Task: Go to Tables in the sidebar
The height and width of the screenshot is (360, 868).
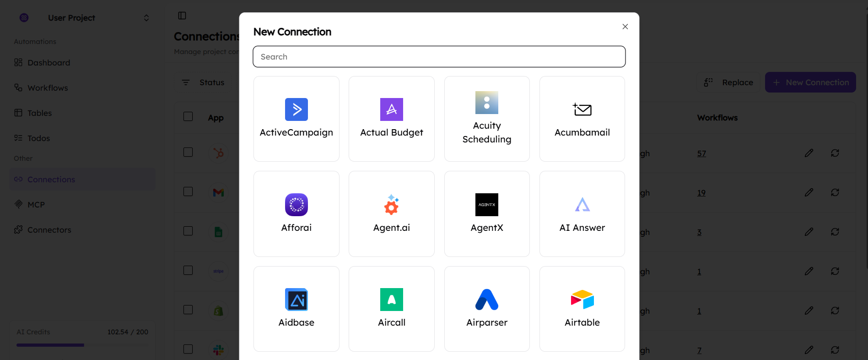Action: pyautogui.click(x=39, y=113)
